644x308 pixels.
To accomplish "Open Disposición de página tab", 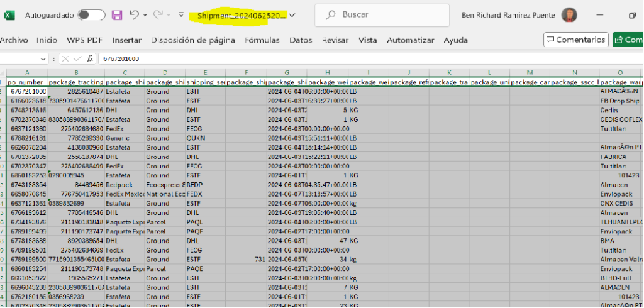I will click(193, 40).
